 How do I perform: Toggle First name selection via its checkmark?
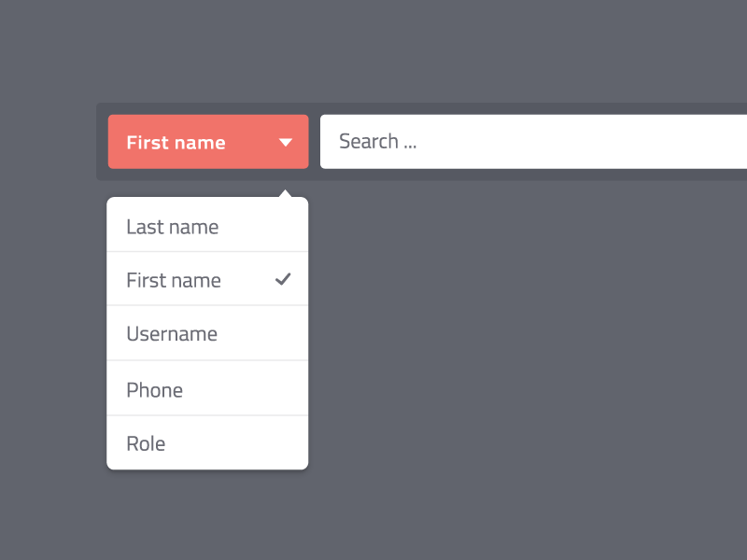pos(283,279)
